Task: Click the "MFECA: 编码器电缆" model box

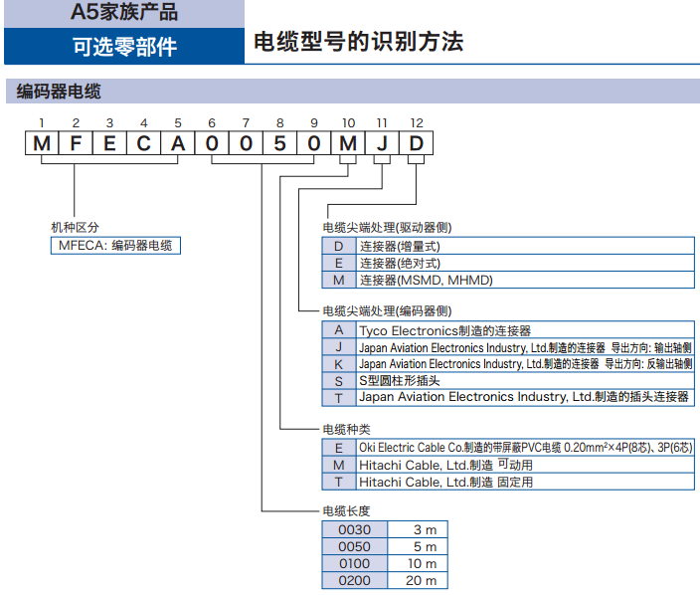Action: click(x=115, y=245)
